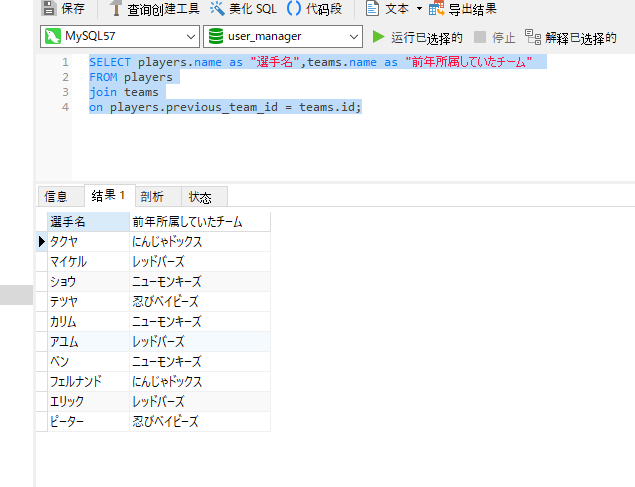The image size is (635, 487).
Task: Click the green database cylinder icon
Action: [215, 36]
